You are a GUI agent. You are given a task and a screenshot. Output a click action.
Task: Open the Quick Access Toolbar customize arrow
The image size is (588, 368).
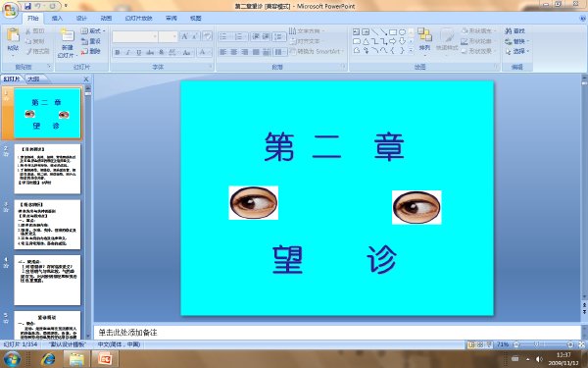pos(66,6)
